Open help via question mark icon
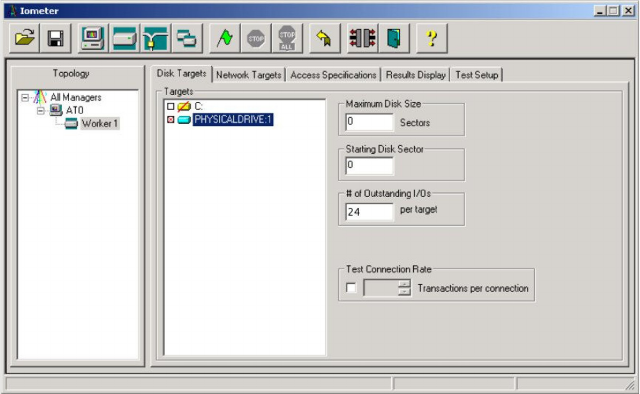The height and width of the screenshot is (394, 640). tap(432, 38)
